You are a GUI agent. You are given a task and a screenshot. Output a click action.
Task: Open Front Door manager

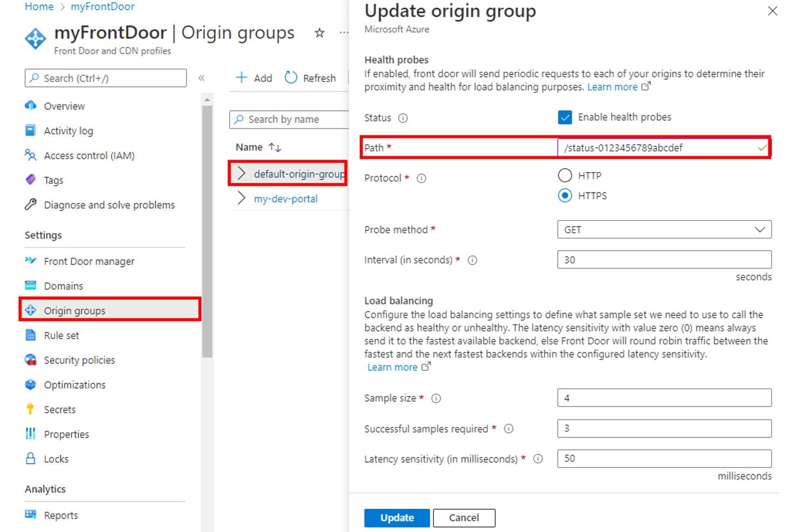click(89, 261)
